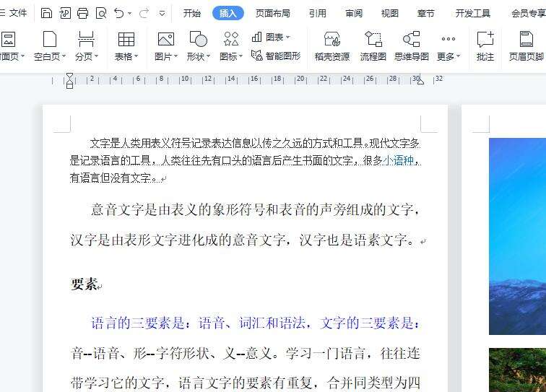The image size is (546, 392).
Task: Click the 图片 picture icon
Action: point(166,39)
